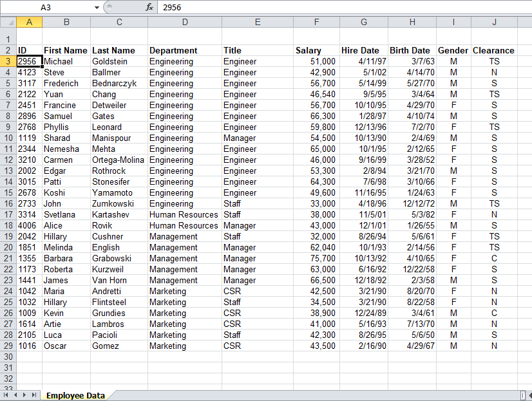Select row 2 header
This screenshot has height=401, width=532.
click(x=8, y=50)
